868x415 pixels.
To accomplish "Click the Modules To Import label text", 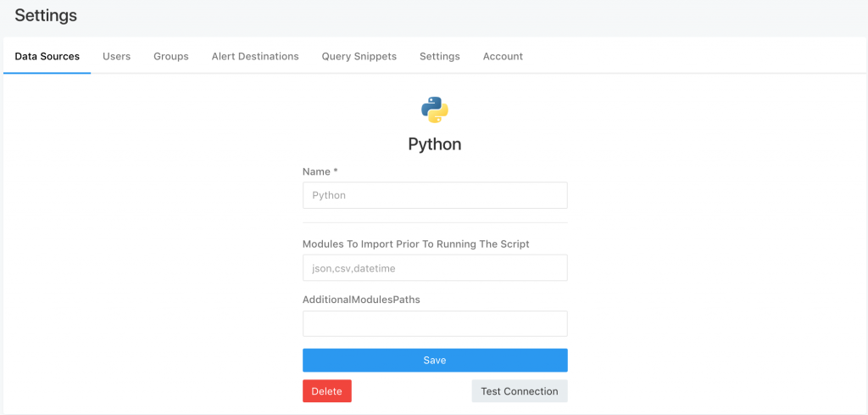I will 415,244.
